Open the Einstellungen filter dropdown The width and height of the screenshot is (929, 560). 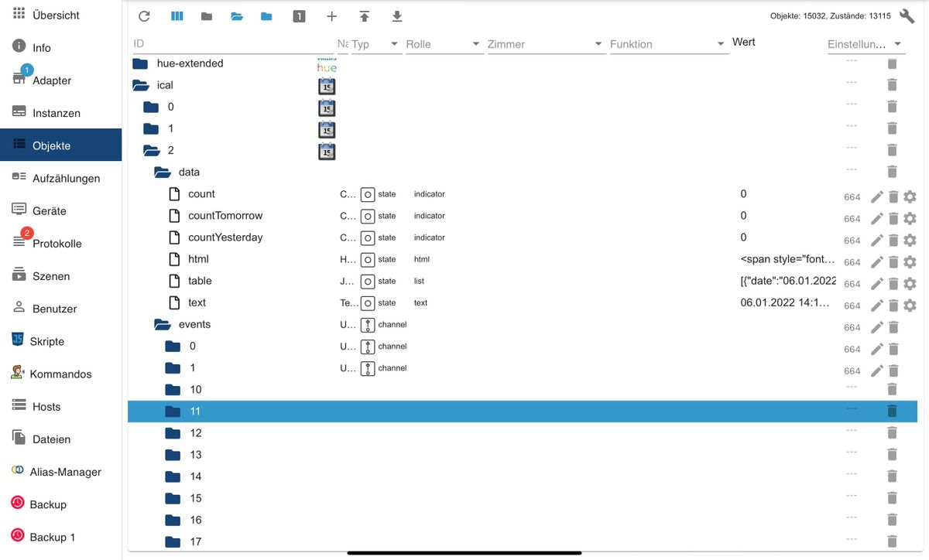point(866,45)
